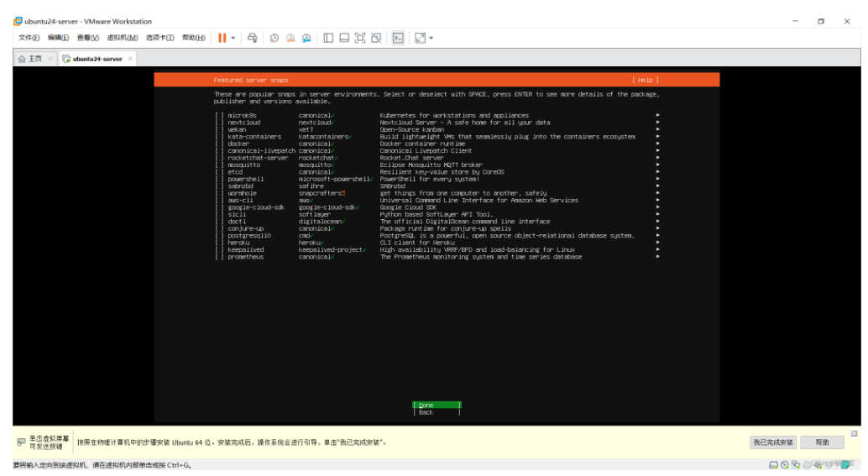
Task: Click the Featured server snaps header text
Action: click(251, 81)
